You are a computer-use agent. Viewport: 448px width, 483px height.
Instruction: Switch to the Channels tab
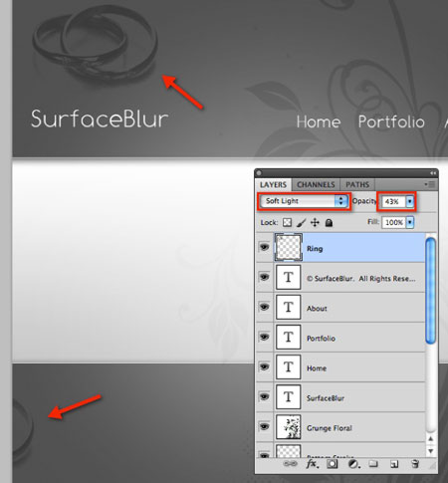[x=316, y=184]
